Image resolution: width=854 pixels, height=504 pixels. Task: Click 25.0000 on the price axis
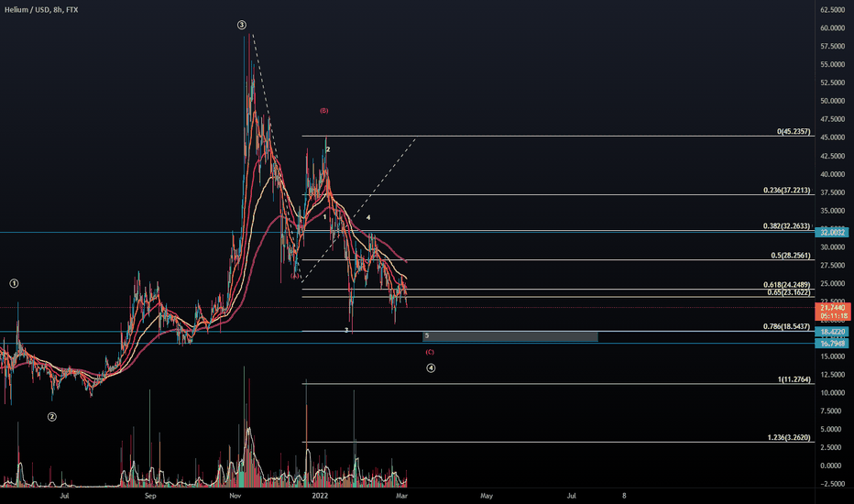pyautogui.click(x=833, y=284)
